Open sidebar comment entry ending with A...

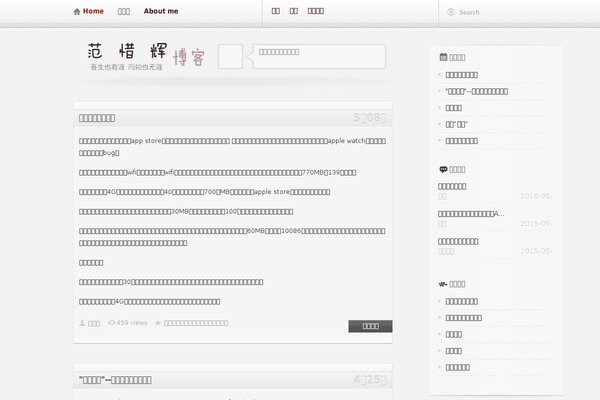tap(471, 214)
